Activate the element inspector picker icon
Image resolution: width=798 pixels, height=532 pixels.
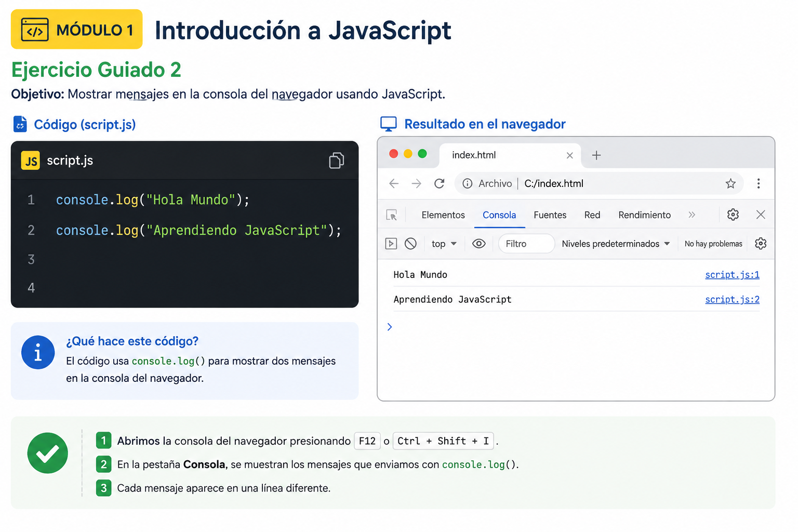coord(391,215)
